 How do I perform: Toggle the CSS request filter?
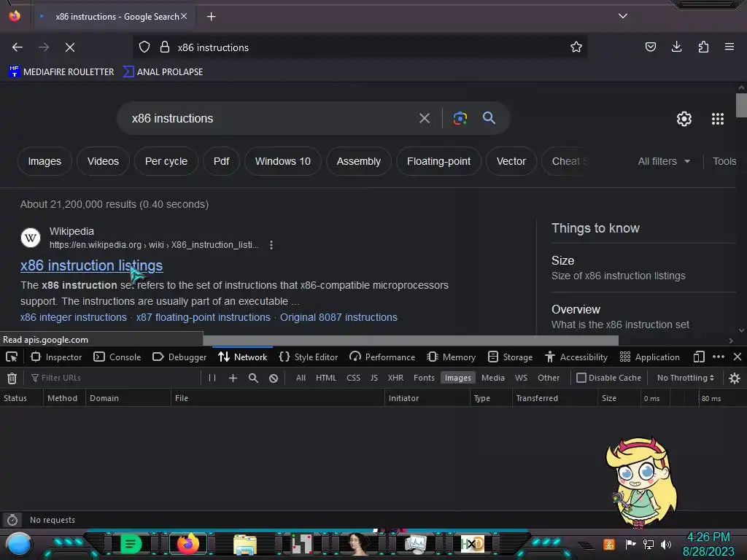coord(354,378)
